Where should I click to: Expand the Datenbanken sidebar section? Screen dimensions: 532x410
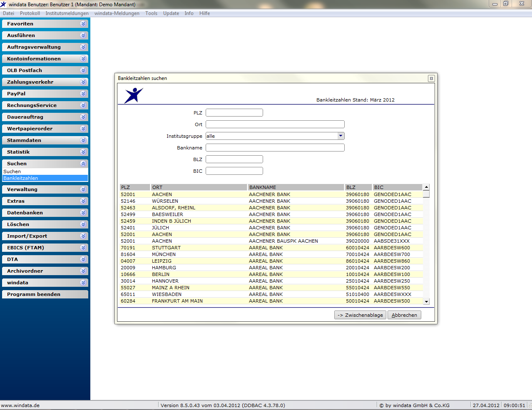point(45,213)
